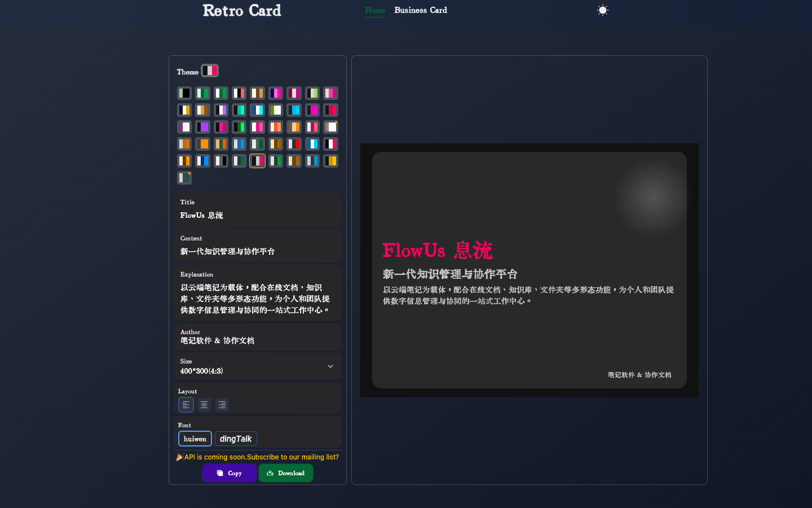Select the dark teal theme with orange dot
812x508 pixels.
pos(184,178)
